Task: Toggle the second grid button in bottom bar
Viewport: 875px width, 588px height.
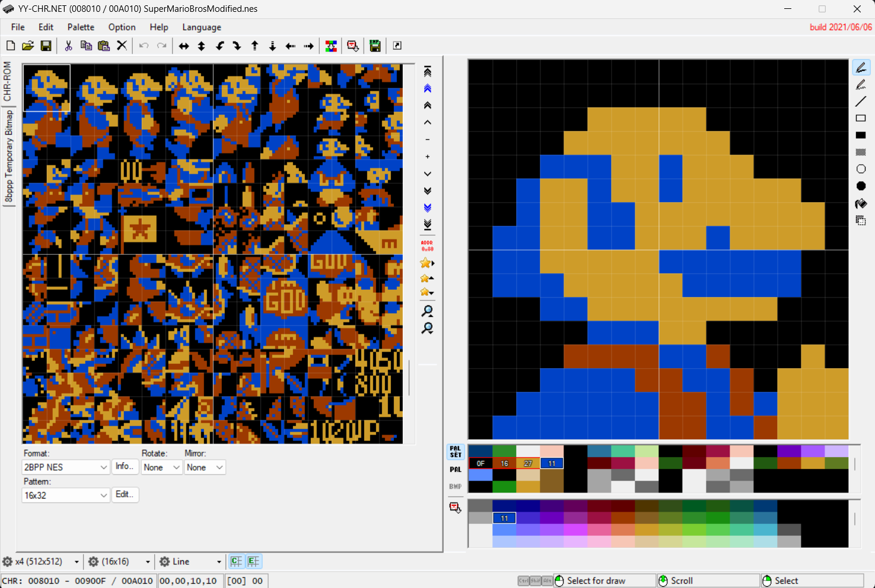Action: click(254, 561)
